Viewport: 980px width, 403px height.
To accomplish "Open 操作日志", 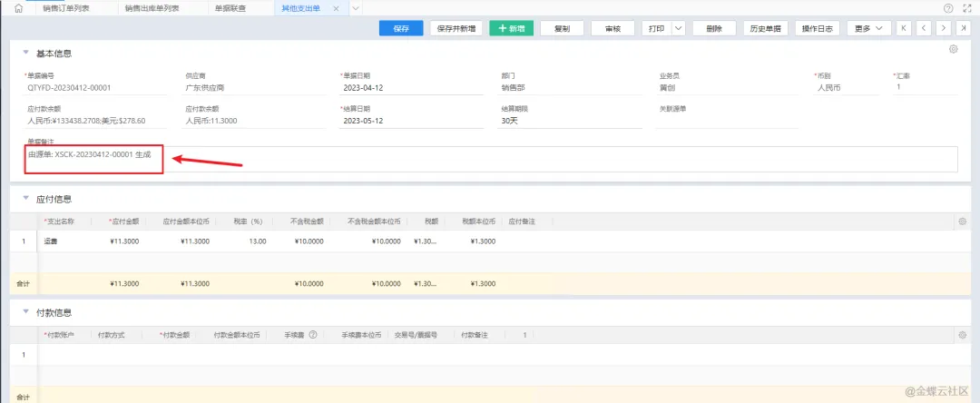I will [818, 28].
